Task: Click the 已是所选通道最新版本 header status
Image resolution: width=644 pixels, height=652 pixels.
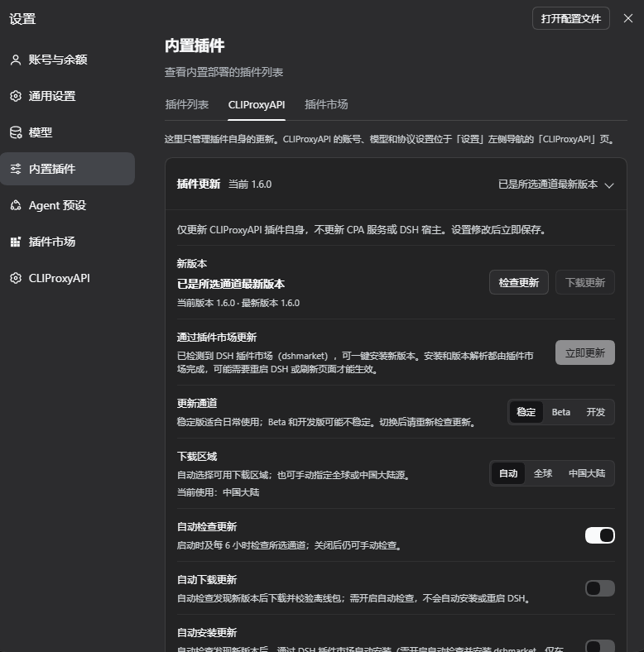Action: pyautogui.click(x=548, y=185)
